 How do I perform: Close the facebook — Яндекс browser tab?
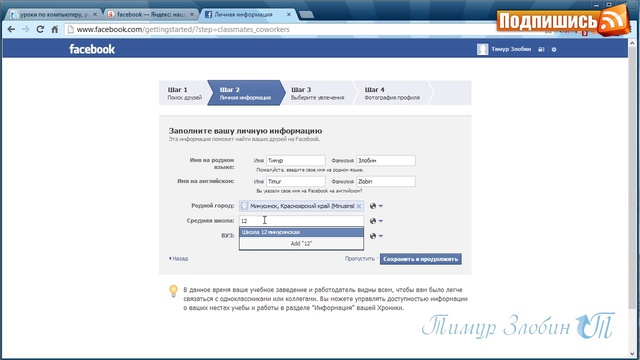click(192, 14)
